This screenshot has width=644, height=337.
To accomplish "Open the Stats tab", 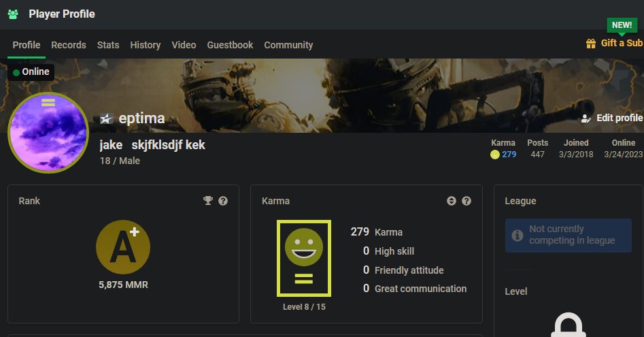I will [x=108, y=45].
